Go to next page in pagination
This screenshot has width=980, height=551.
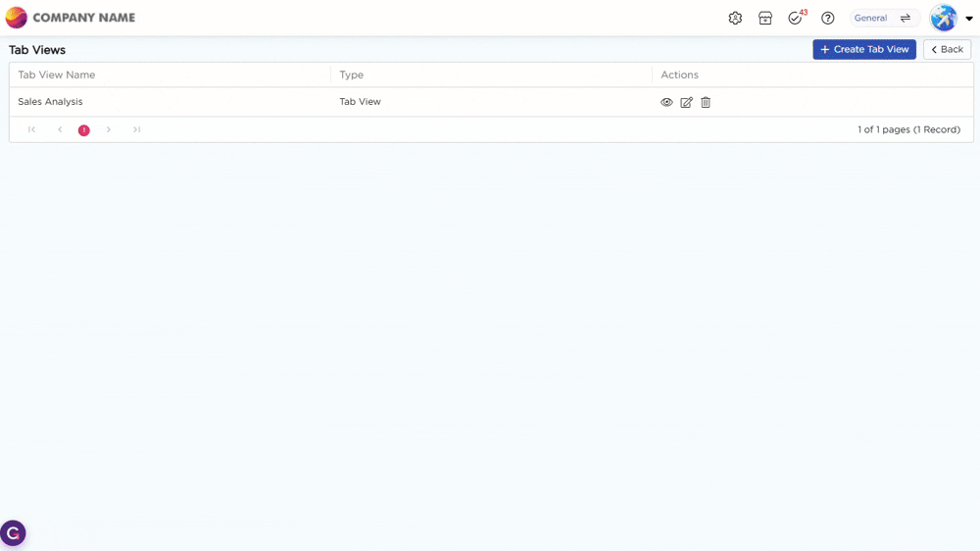pyautogui.click(x=109, y=129)
